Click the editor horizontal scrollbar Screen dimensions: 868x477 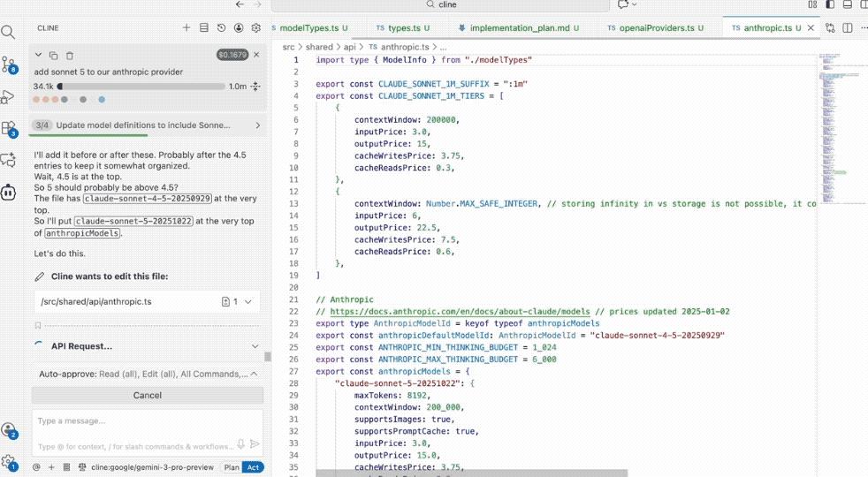click(x=472, y=473)
